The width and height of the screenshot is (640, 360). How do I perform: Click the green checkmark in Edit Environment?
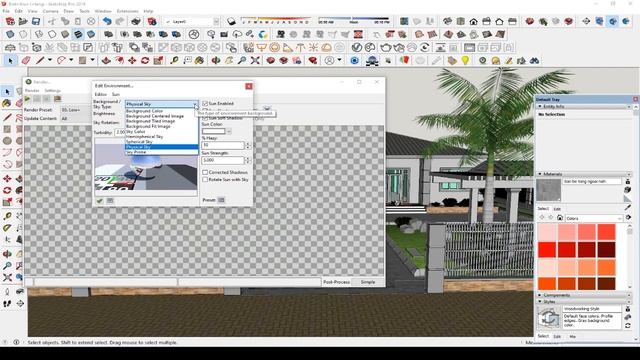tap(100, 200)
